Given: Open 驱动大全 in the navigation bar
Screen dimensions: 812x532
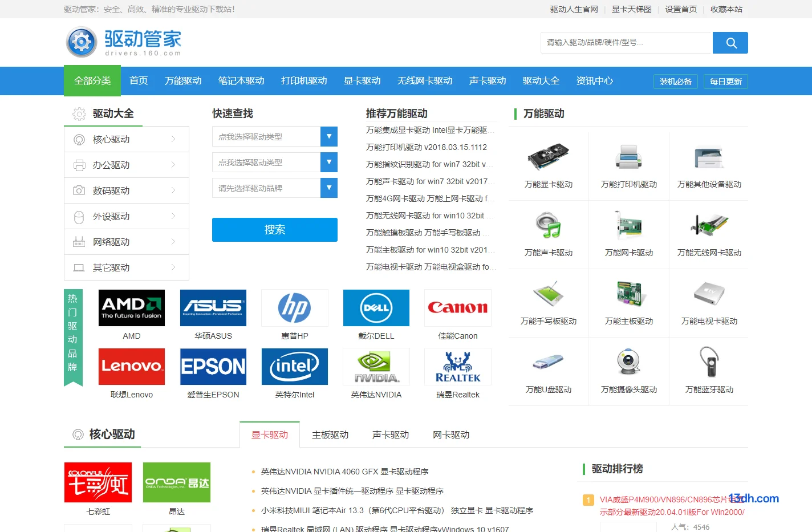Looking at the screenshot, I should pyautogui.click(x=541, y=81).
